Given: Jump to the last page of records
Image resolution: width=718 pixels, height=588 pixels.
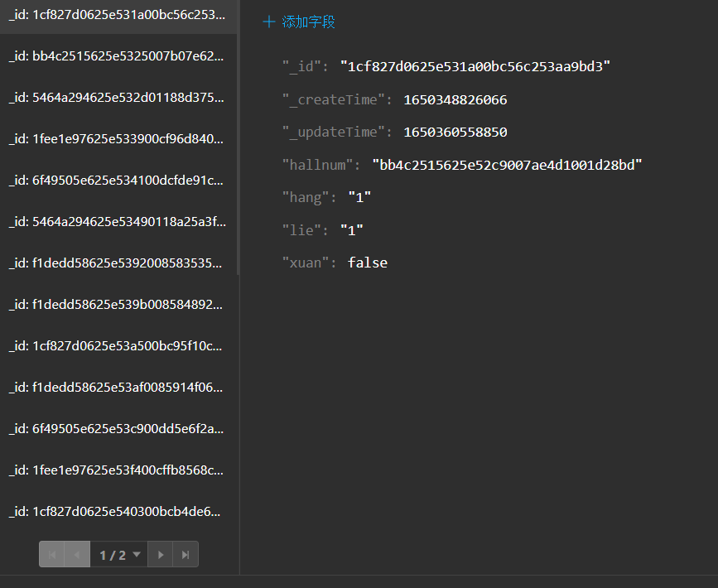Looking at the screenshot, I should click(x=186, y=555).
